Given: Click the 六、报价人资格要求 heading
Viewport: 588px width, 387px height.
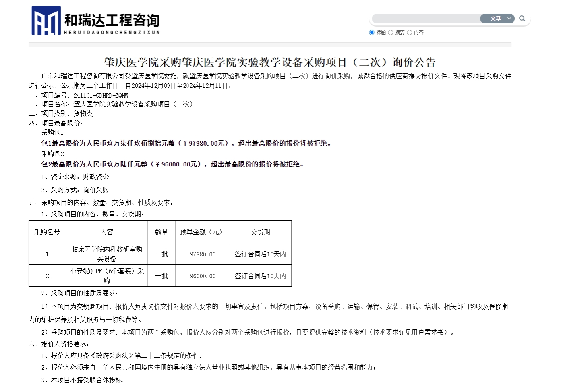Looking at the screenshot, I should click(59, 344).
